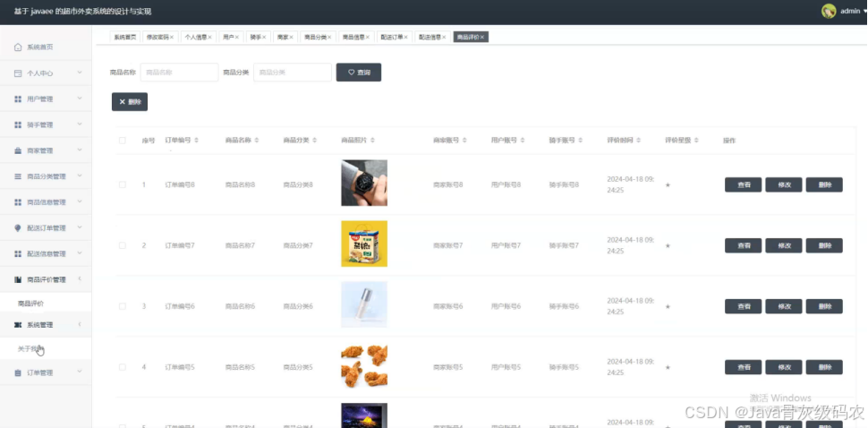The width and height of the screenshot is (868, 428).
Task: Sort by 商家账号 using its sort arrows
Action: (x=464, y=141)
